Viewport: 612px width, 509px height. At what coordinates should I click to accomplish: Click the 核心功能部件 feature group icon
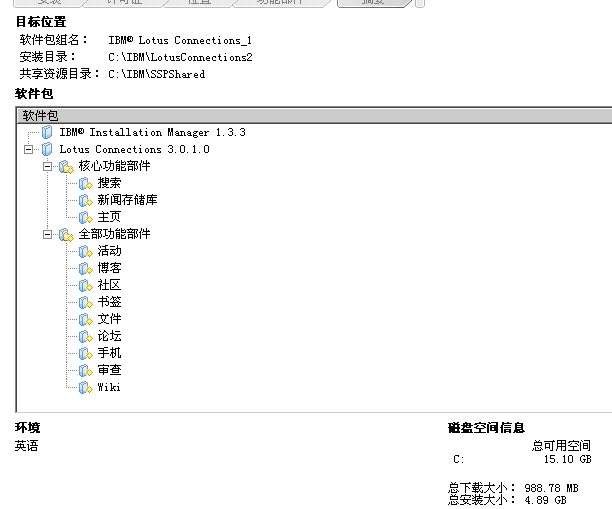66,167
